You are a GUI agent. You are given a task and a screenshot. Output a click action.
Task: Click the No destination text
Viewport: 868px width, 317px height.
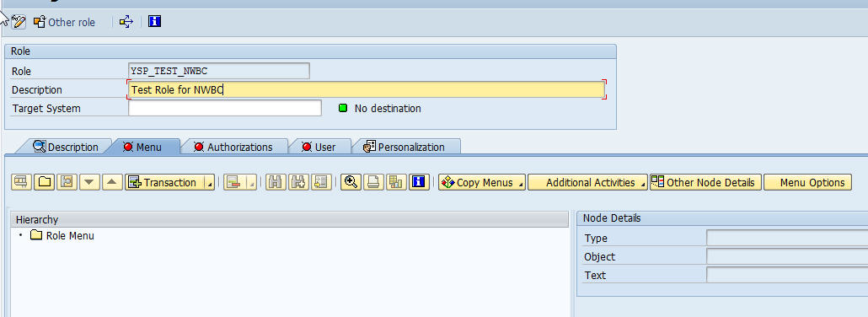[x=388, y=108]
